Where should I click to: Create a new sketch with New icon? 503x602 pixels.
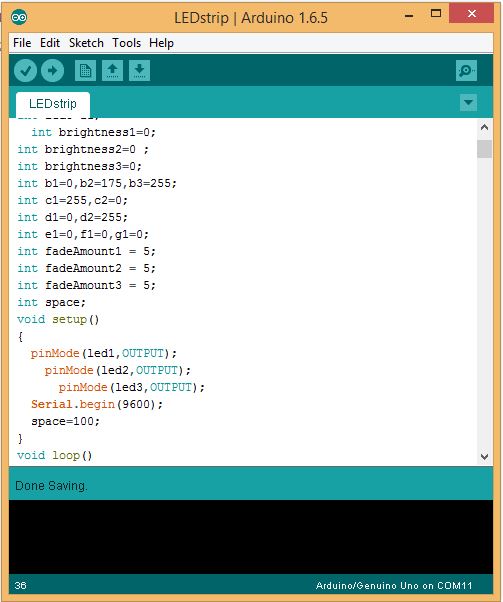[x=85, y=71]
